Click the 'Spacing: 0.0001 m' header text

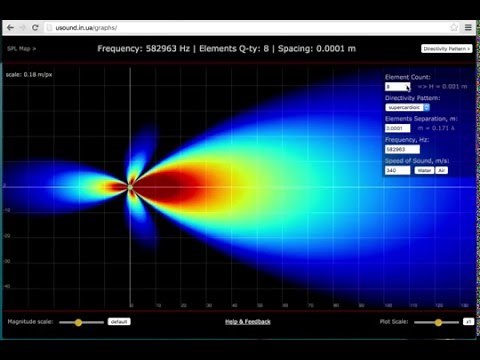pos(317,49)
